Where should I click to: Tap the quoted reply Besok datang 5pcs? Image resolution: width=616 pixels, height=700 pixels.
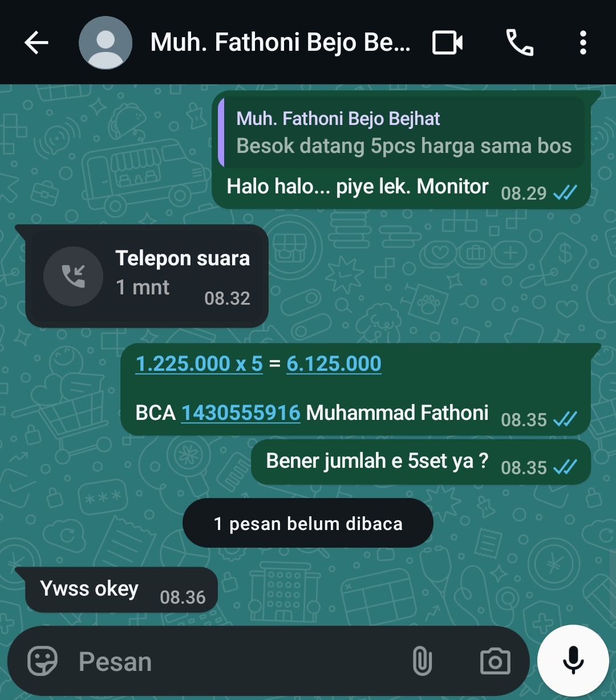point(402,132)
